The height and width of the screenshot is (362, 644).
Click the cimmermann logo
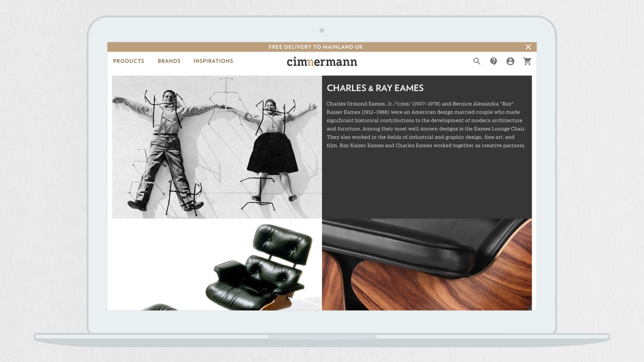tap(322, 62)
